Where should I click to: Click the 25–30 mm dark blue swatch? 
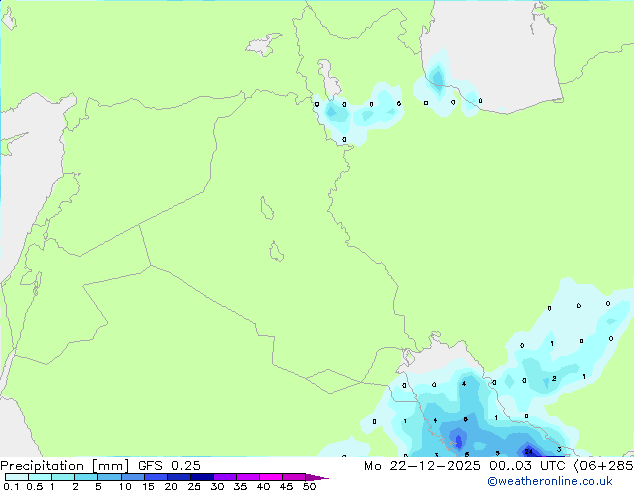pos(202,477)
